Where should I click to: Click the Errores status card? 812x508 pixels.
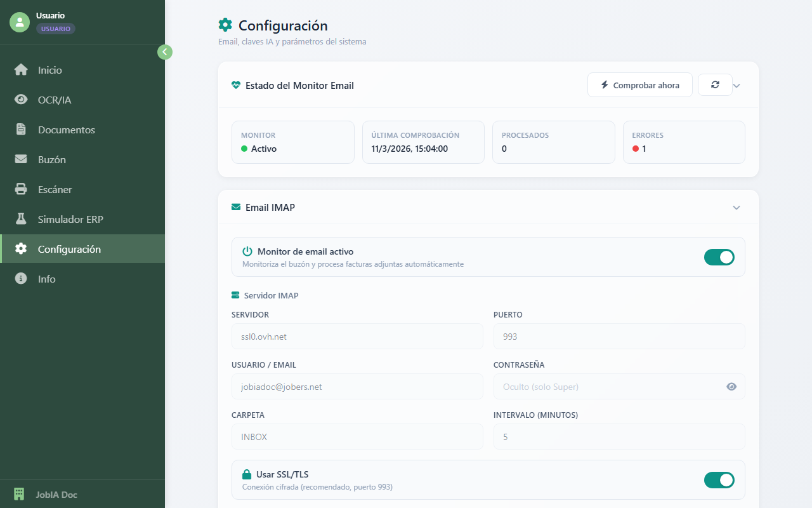[684, 142]
